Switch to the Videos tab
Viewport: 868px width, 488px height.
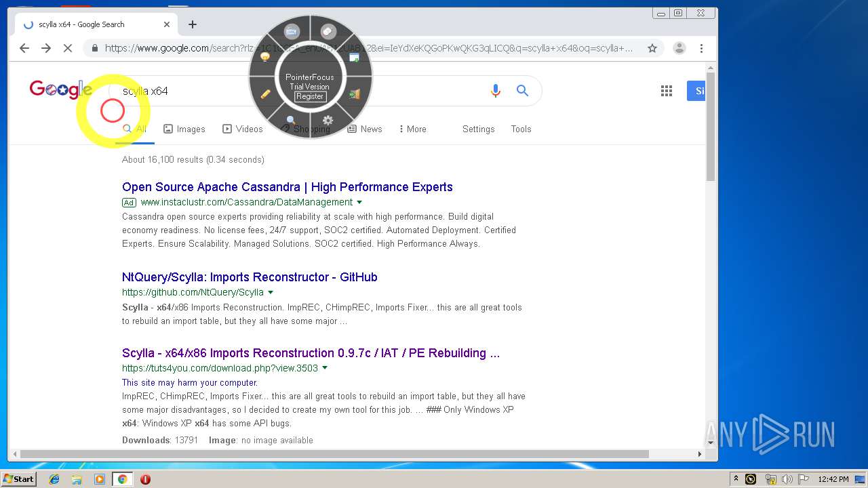pos(243,129)
